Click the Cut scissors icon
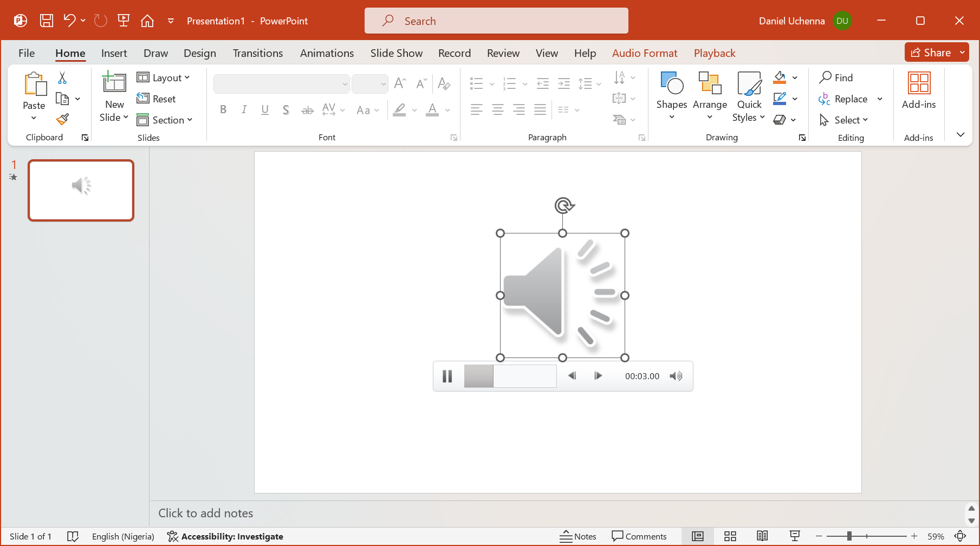The height and width of the screenshot is (546, 980). tap(62, 78)
